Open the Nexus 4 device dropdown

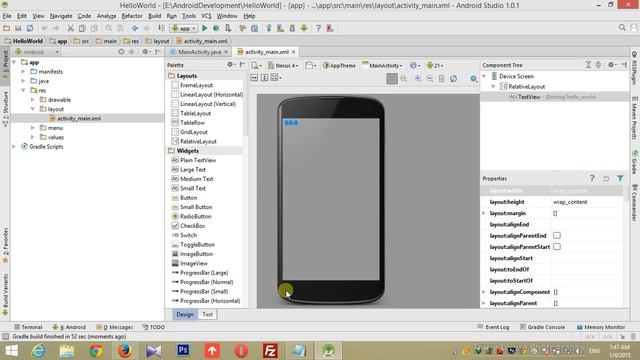click(283, 65)
